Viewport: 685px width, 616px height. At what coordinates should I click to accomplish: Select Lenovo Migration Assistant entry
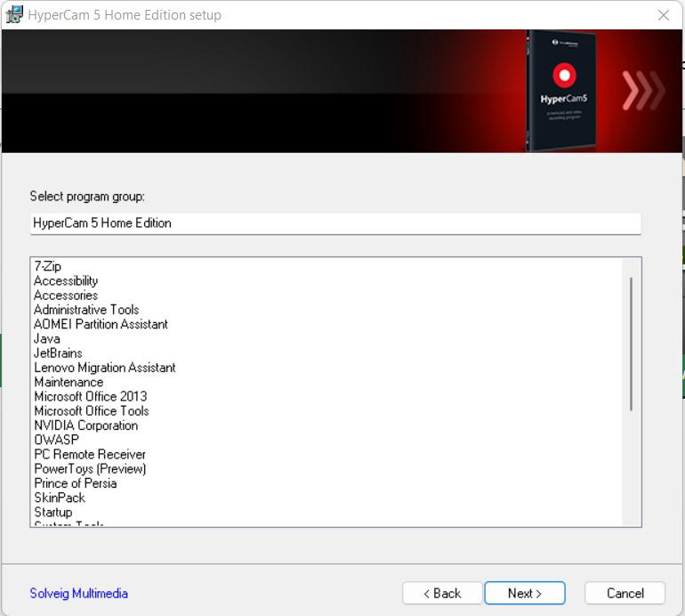pos(104,368)
